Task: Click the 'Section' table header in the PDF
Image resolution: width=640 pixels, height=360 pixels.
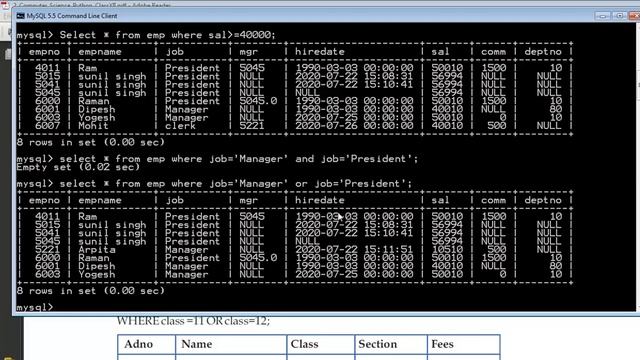Action: point(378,344)
